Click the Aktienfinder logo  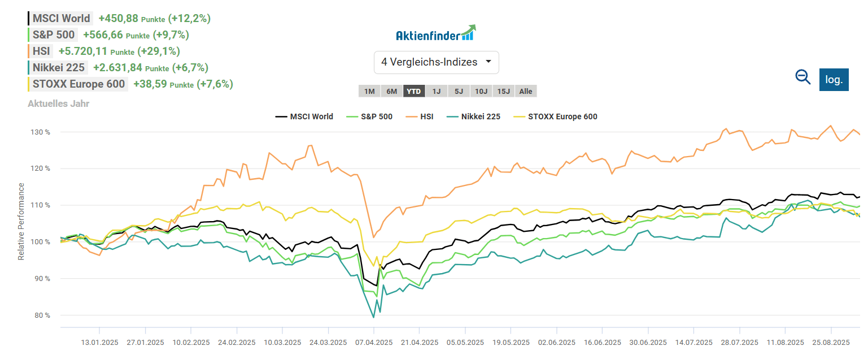436,33
